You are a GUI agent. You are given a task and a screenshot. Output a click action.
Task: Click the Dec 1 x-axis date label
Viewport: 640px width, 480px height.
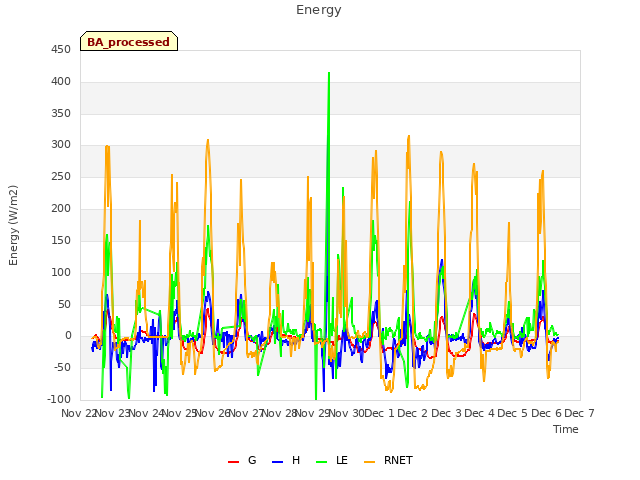pyautogui.click(x=380, y=413)
